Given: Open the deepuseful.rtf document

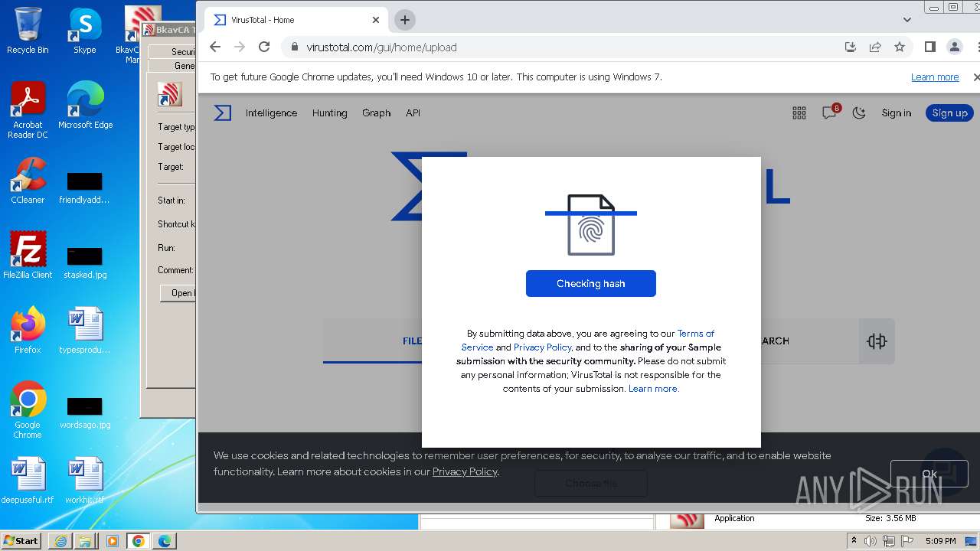Looking at the screenshot, I should (x=28, y=481).
